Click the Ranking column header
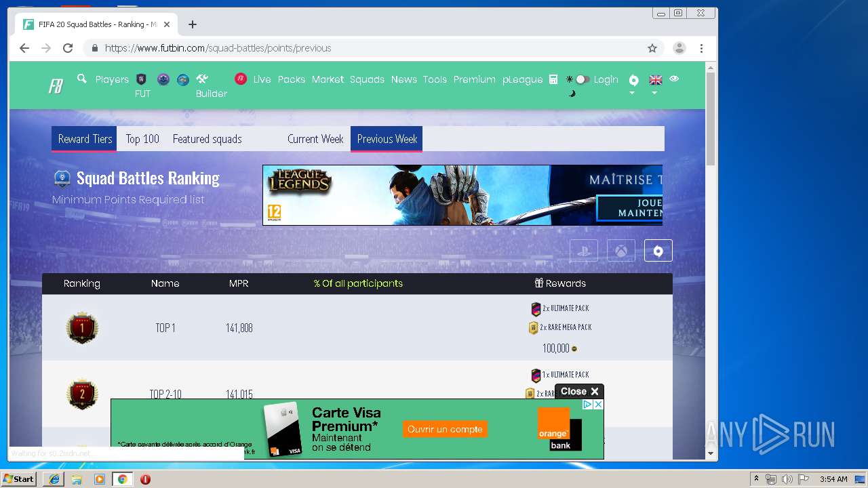Viewport: 868px width, 488px height. coord(82,283)
